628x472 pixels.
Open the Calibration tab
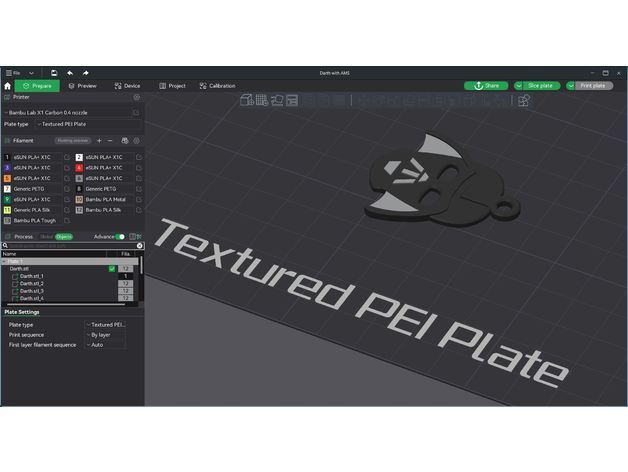216,86
